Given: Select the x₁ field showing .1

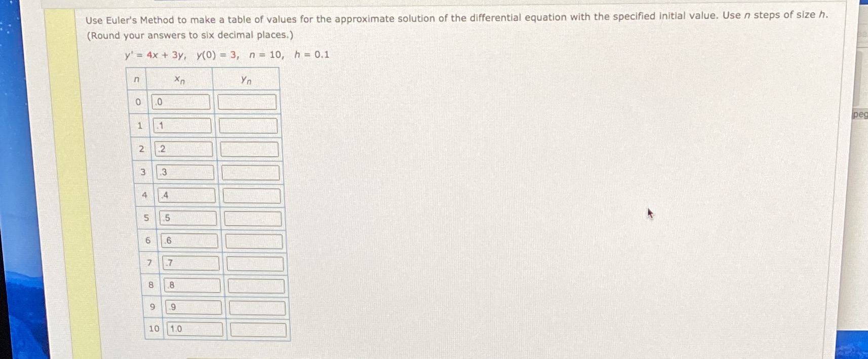Looking at the screenshot, I should pyautogui.click(x=182, y=125).
